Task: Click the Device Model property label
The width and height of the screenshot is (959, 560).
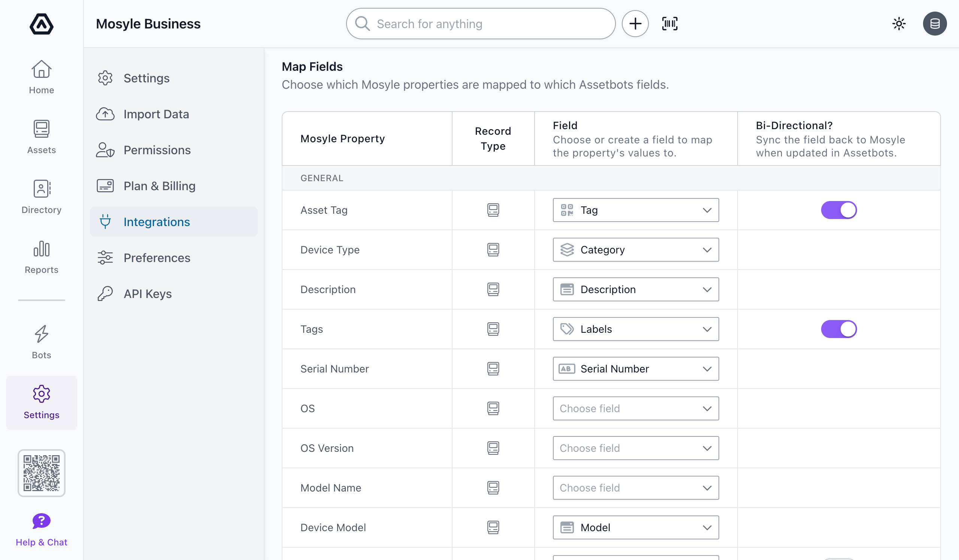Action: pyautogui.click(x=333, y=527)
